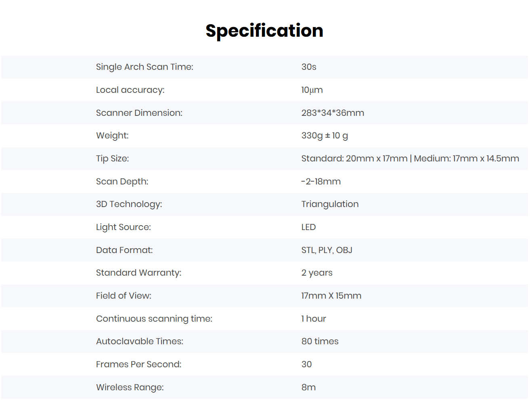Select the 17mm X 15mm field of view value

click(331, 296)
